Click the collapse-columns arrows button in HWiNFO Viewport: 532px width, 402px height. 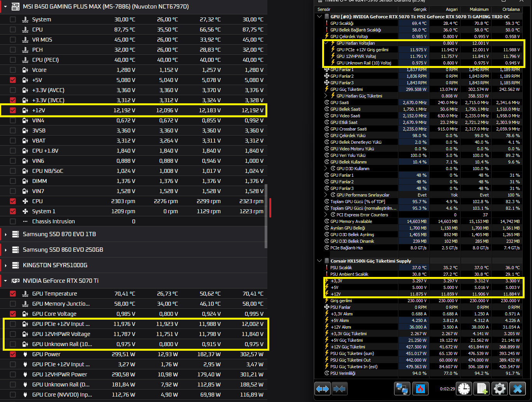(339, 389)
